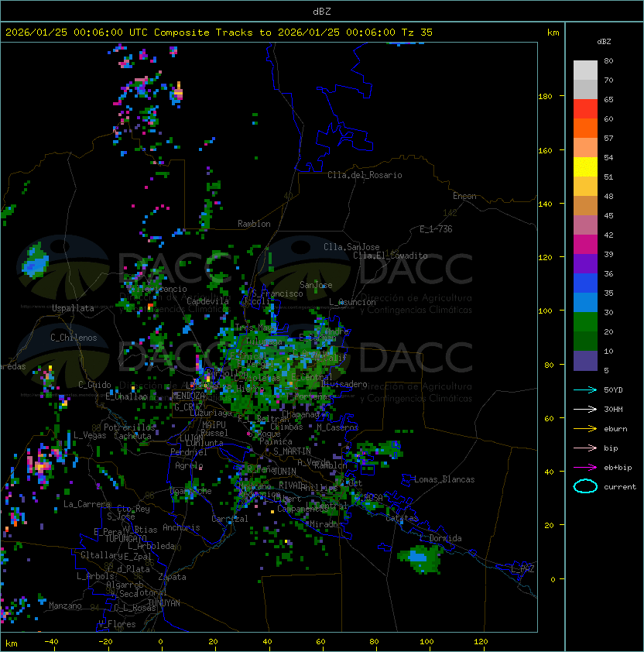Pick the gray 65-70 dBZ swatch
The image size is (644, 652).
pyautogui.click(x=585, y=89)
